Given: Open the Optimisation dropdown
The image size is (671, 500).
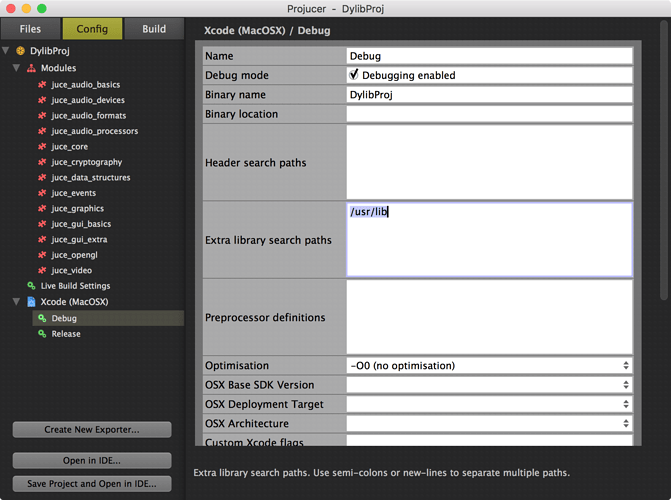Looking at the screenshot, I should [x=489, y=366].
